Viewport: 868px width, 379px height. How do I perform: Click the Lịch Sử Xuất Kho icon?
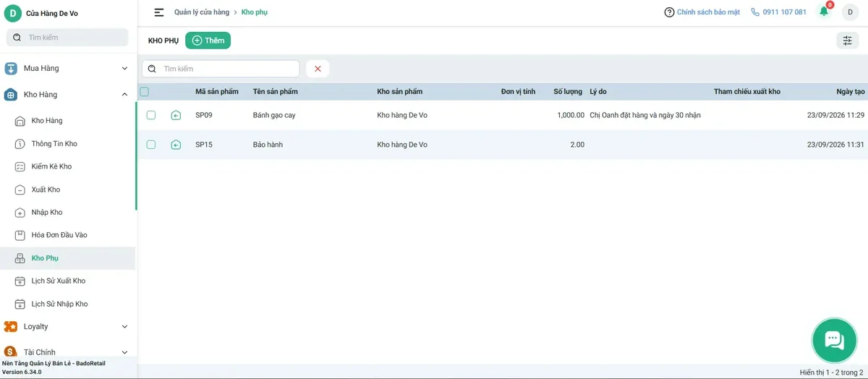[x=20, y=281]
